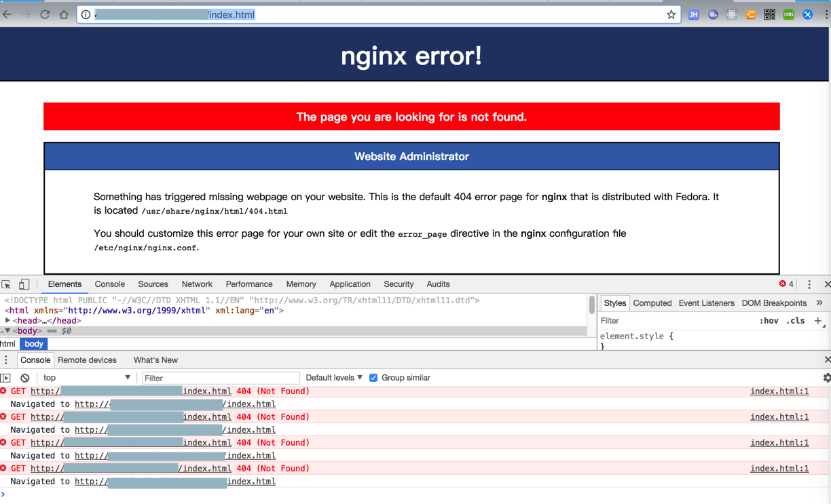The height and width of the screenshot is (504, 831).
Task: Select the body breadcrumb
Action: pyautogui.click(x=34, y=344)
